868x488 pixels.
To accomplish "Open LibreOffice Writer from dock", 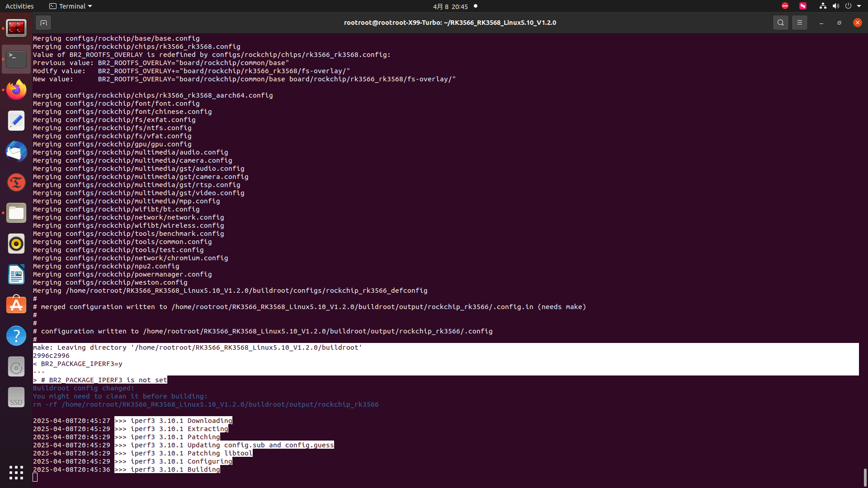I will click(x=16, y=275).
